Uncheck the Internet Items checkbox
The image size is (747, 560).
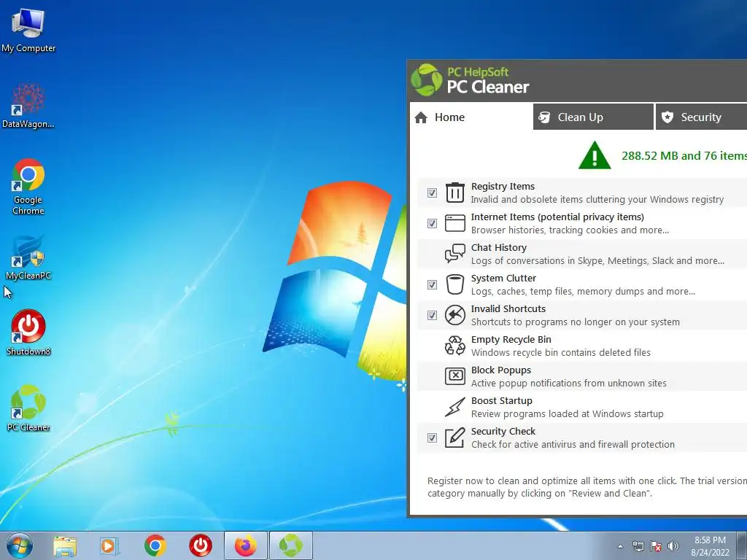coord(432,223)
